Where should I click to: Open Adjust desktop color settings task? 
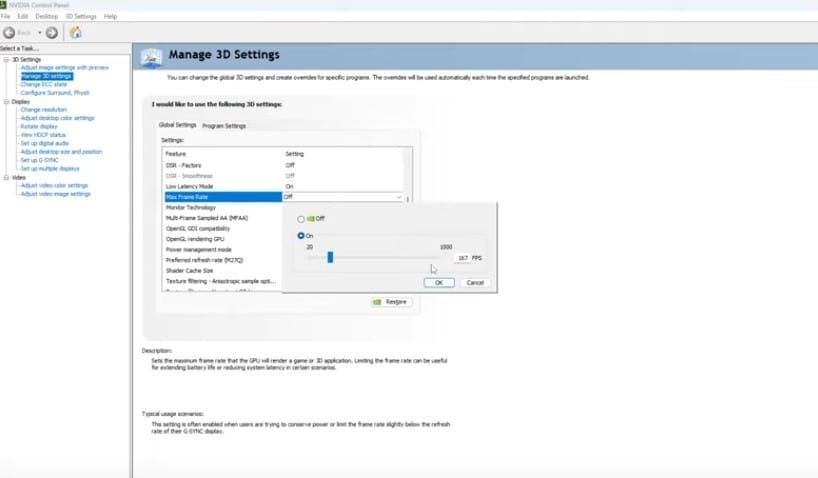click(x=57, y=118)
